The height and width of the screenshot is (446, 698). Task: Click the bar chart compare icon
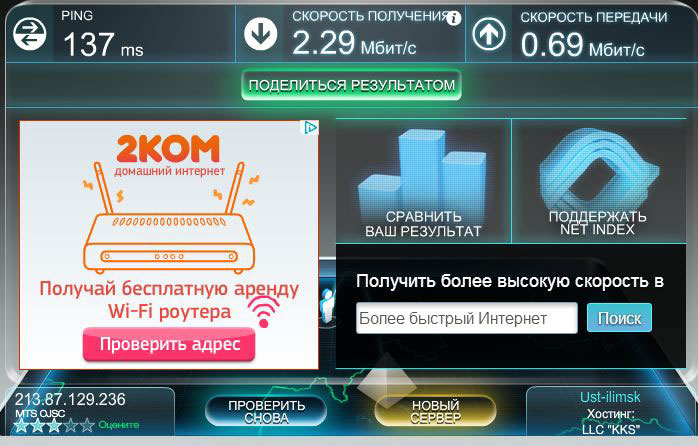click(x=422, y=169)
